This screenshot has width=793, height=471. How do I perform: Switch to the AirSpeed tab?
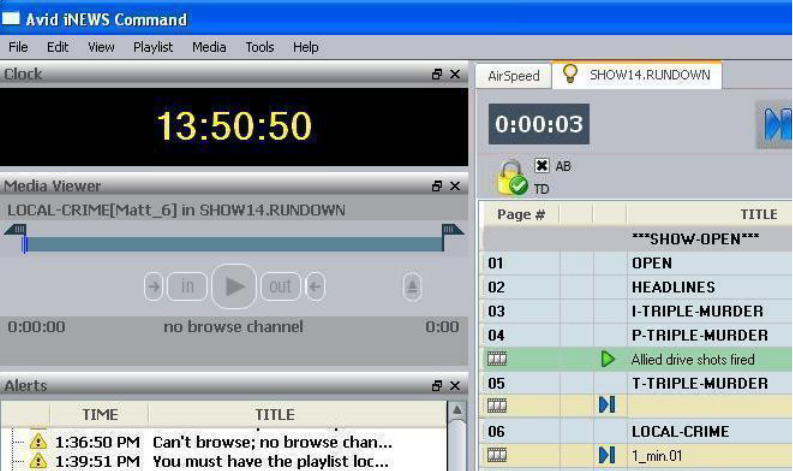(513, 76)
